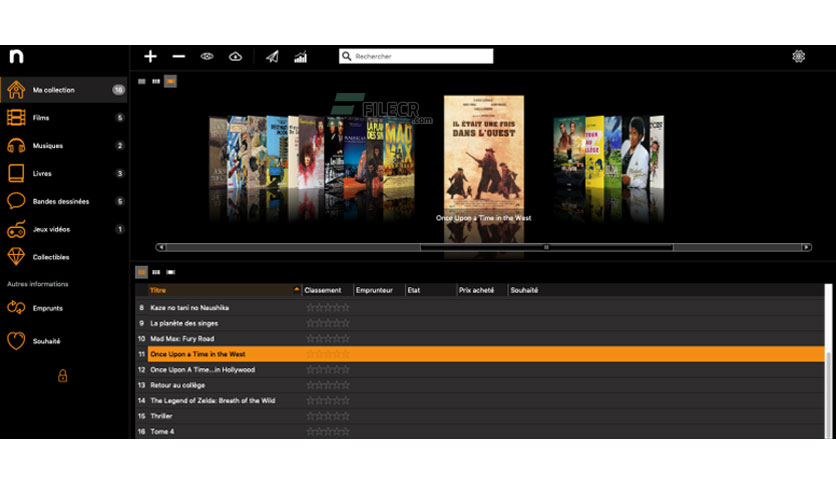The width and height of the screenshot is (836, 484).
Task: Click the eye icon in toolbar
Action: point(207,56)
